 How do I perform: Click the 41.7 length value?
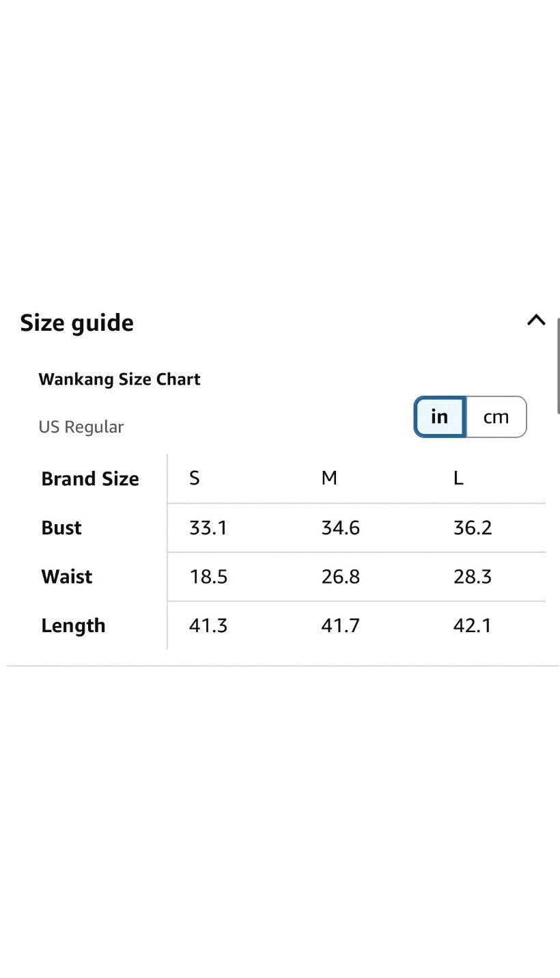point(341,626)
